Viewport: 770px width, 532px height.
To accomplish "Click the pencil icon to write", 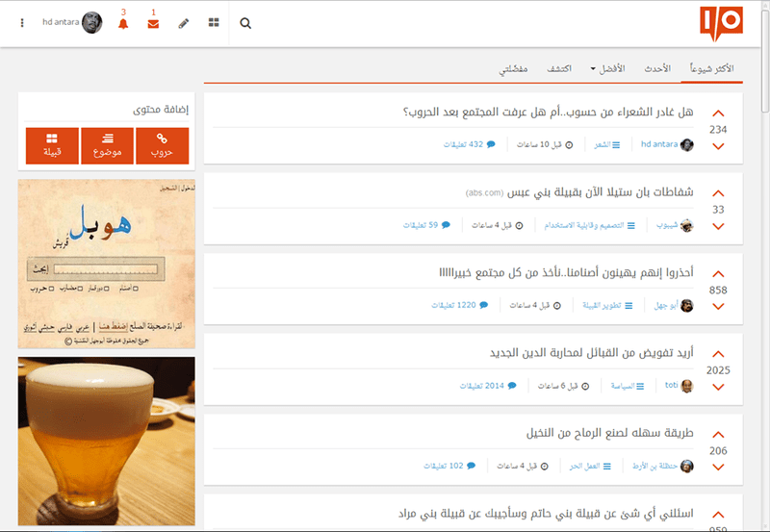I will [184, 23].
